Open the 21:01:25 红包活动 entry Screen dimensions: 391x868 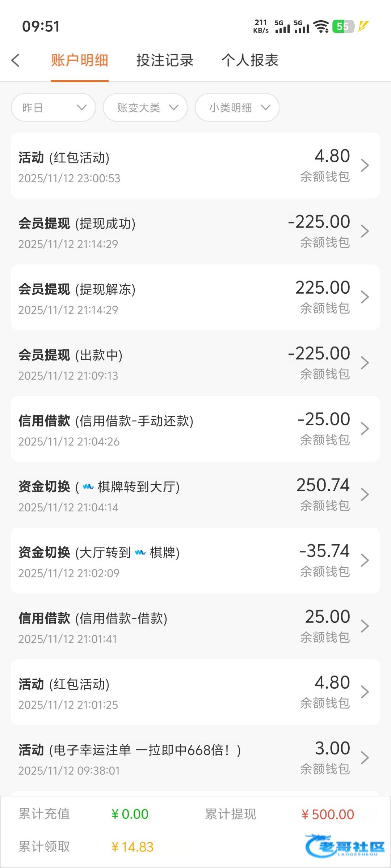(195, 692)
